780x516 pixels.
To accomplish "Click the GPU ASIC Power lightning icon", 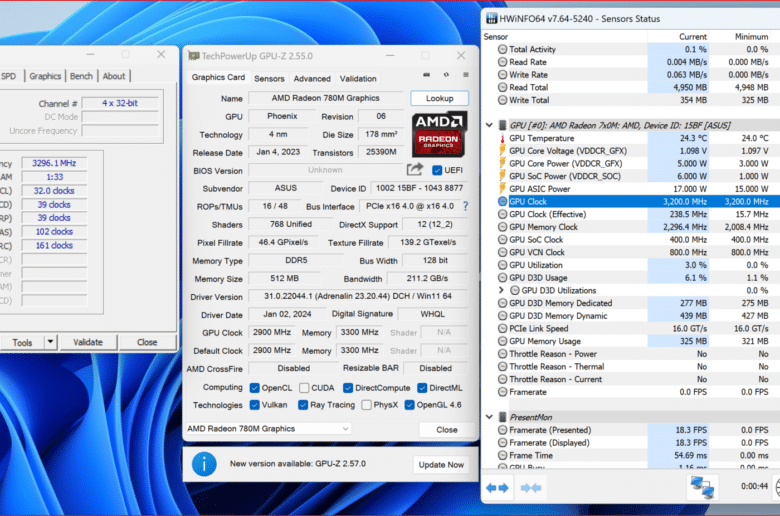I will click(x=502, y=189).
